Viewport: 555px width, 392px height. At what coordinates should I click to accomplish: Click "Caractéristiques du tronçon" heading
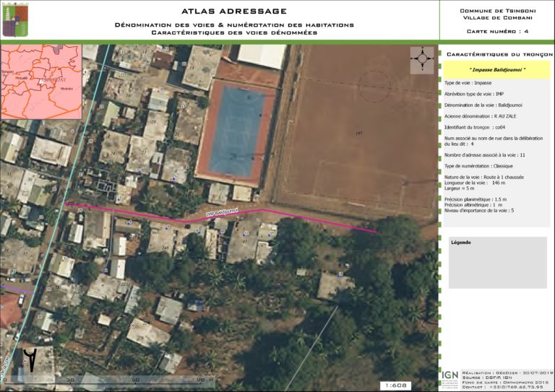[499, 54]
